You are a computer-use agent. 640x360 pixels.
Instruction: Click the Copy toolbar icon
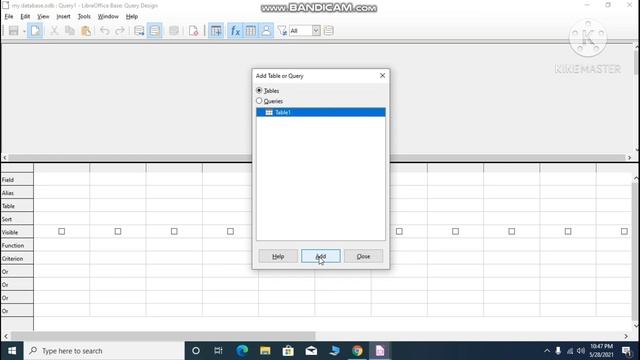[x=70, y=31]
